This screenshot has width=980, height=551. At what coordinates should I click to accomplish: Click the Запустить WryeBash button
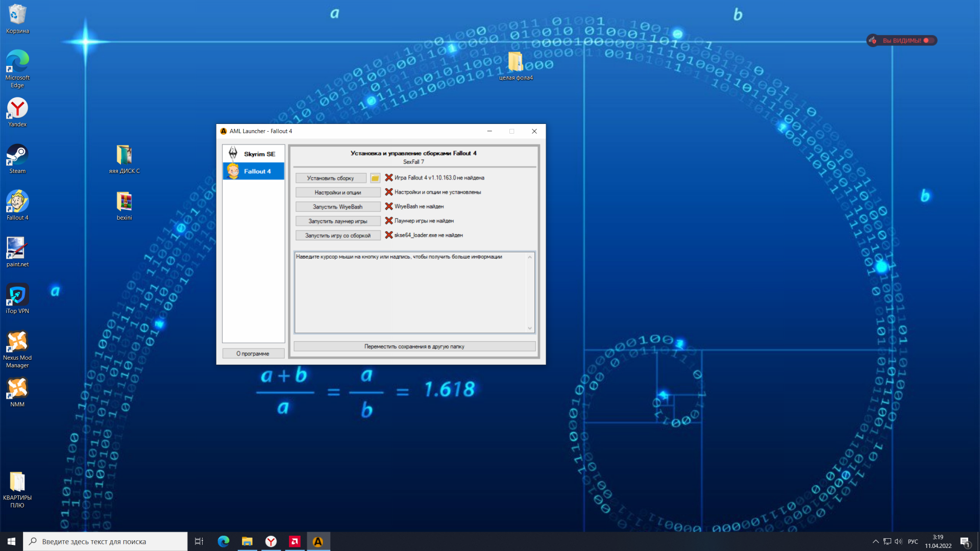point(337,207)
